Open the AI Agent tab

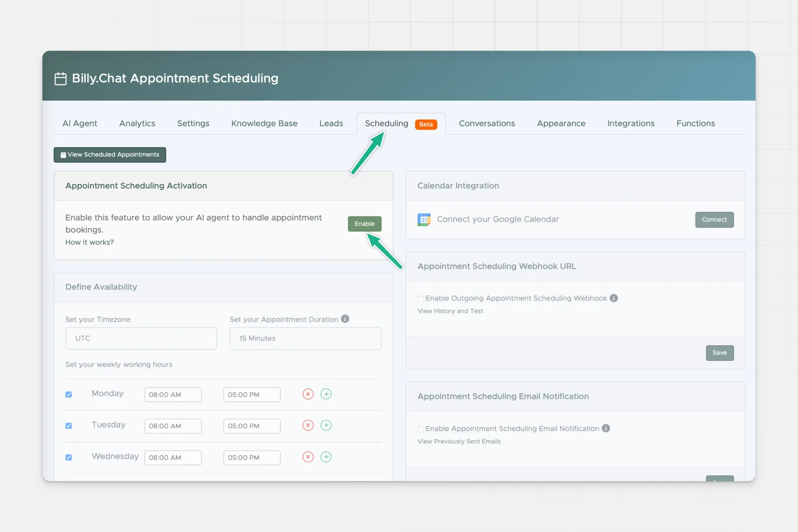(80, 124)
